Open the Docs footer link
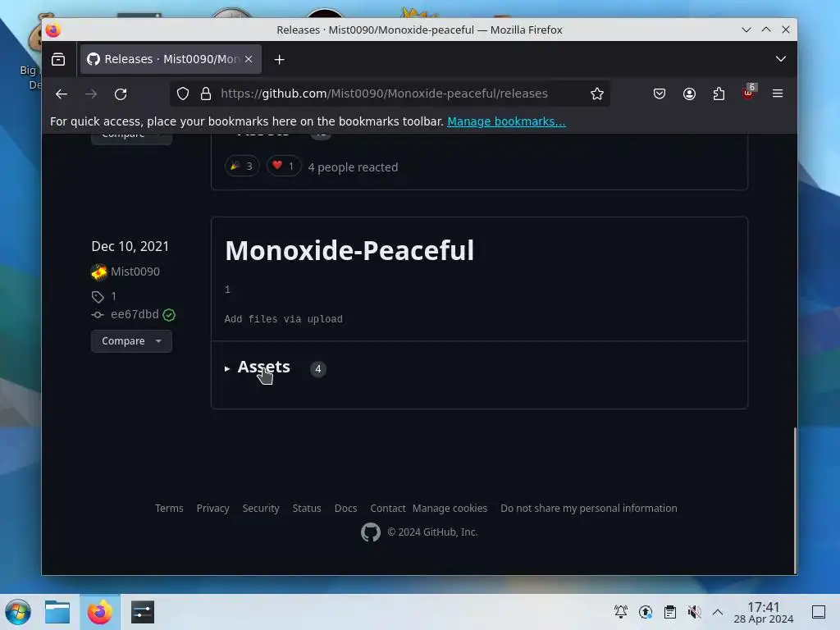 [345, 509]
